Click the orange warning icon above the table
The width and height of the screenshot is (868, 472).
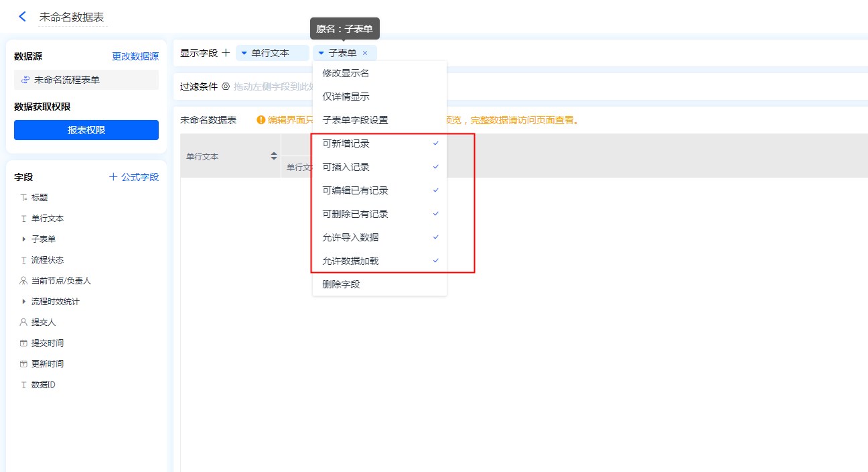[261, 120]
